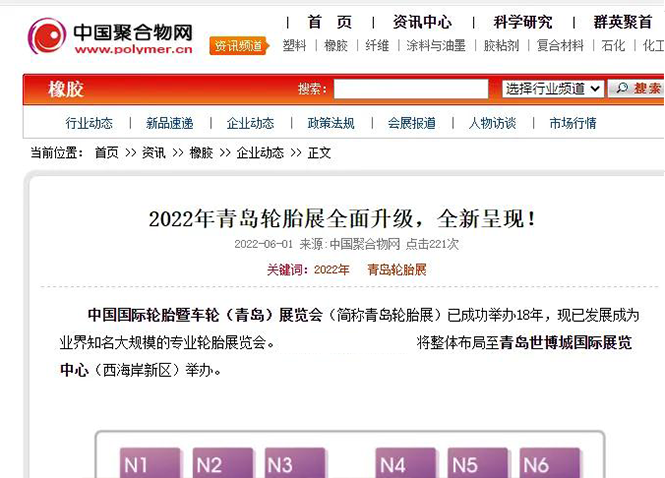Click the N2 hall block in floor plan

pos(223,463)
